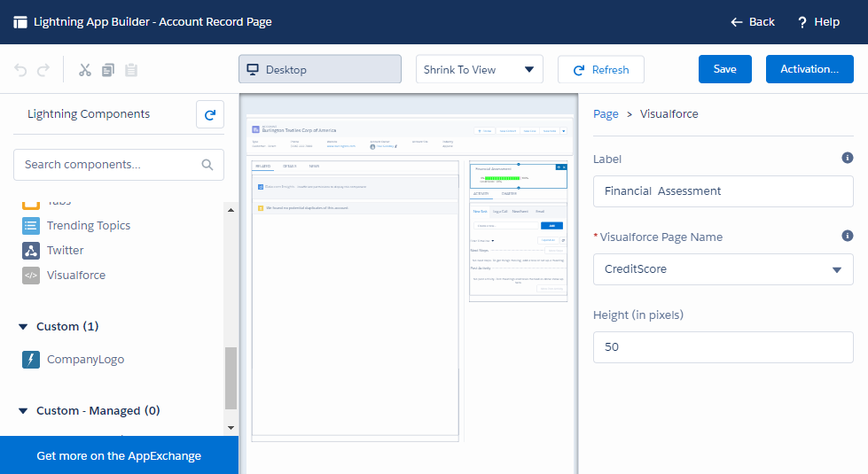Screen dimensions: 868x474
Task: Collapse the Custom - Managed section
Action: coord(23,411)
